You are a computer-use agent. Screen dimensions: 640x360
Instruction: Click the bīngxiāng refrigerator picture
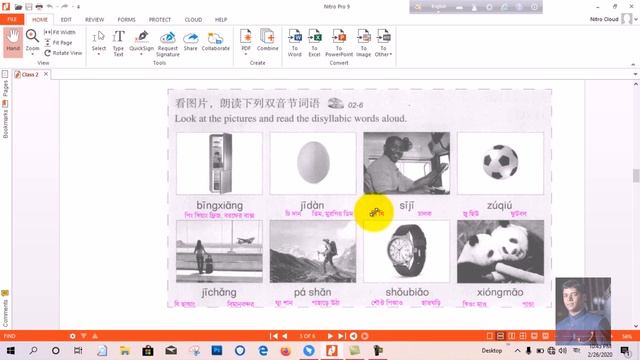(x=220, y=163)
